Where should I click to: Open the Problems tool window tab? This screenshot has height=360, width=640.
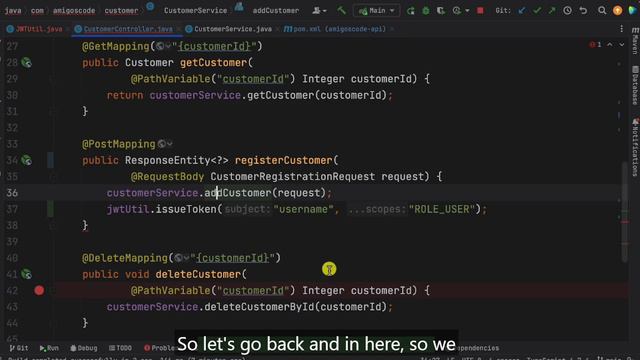point(160,348)
